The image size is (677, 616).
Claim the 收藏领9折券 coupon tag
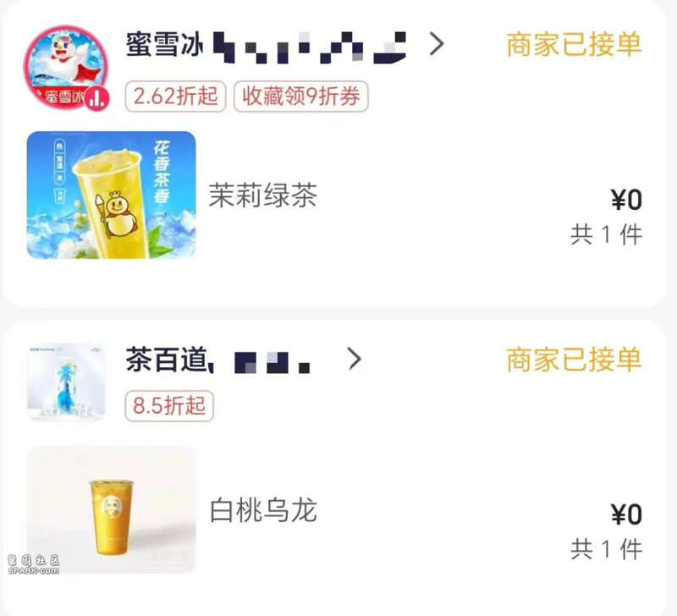pyautogui.click(x=301, y=96)
